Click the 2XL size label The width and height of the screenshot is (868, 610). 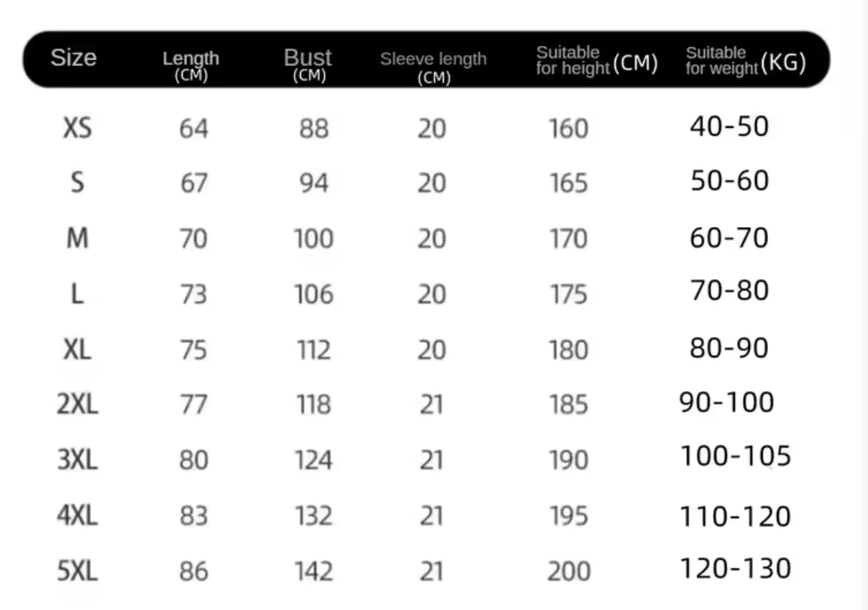click(77, 405)
